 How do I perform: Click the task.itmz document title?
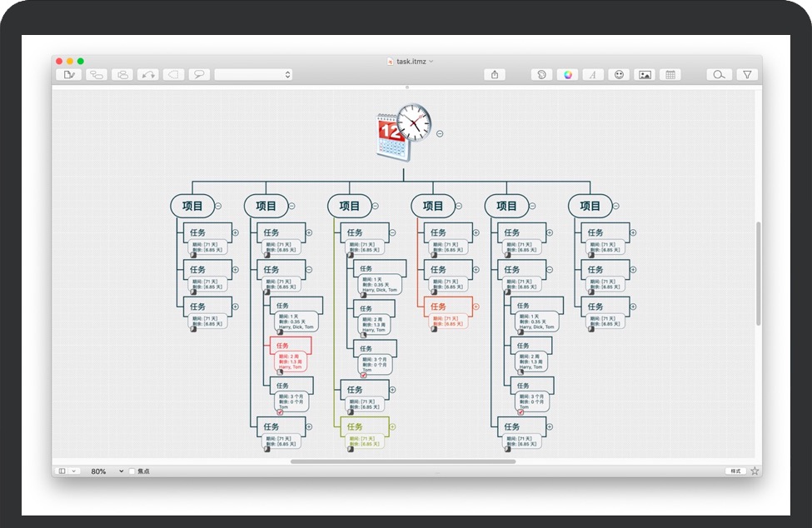[411, 62]
